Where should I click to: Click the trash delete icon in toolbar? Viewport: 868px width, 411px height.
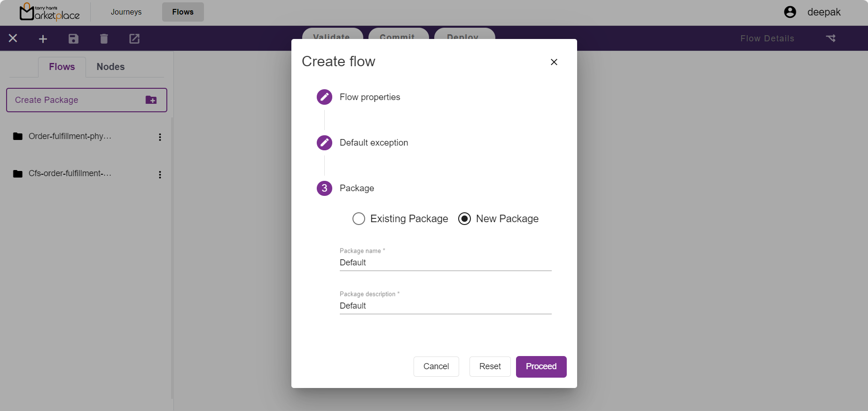point(104,39)
